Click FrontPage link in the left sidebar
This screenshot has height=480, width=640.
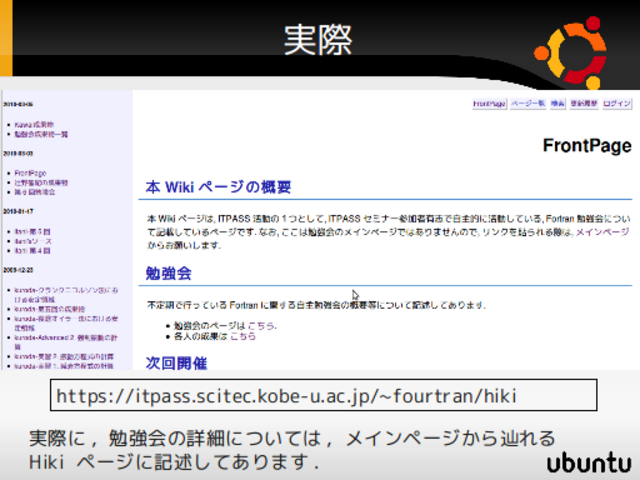[30, 173]
